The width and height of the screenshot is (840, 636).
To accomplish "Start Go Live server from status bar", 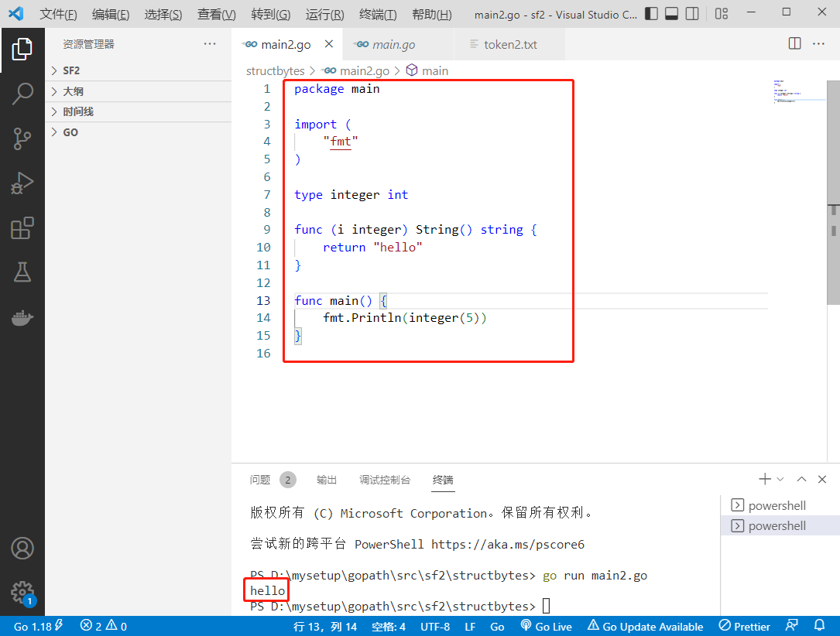I will tap(547, 627).
